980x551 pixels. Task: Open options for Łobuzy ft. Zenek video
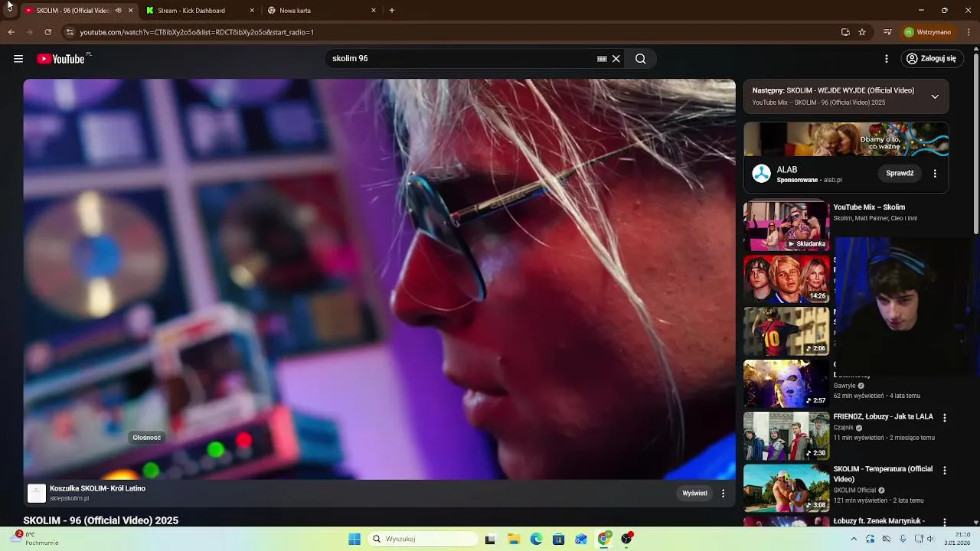[944, 522]
